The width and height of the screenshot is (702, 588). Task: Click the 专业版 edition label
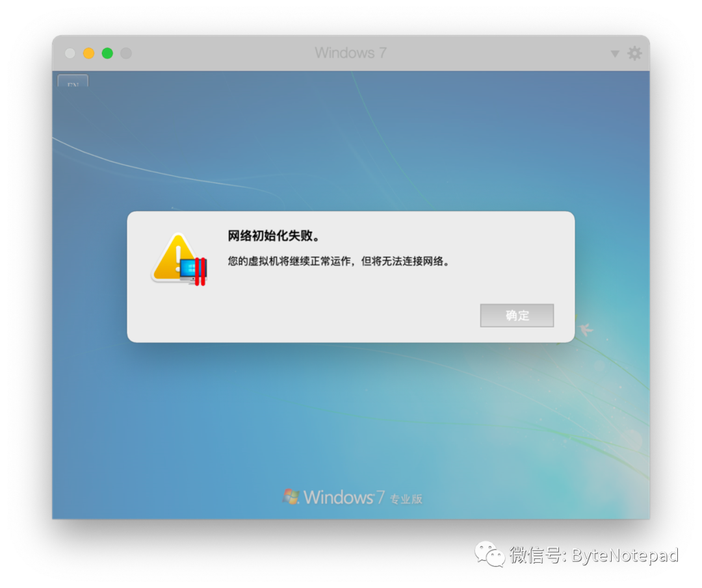click(x=406, y=500)
